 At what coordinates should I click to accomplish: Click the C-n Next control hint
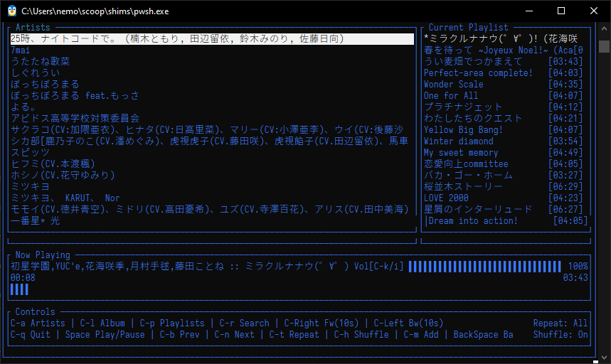click(x=234, y=335)
